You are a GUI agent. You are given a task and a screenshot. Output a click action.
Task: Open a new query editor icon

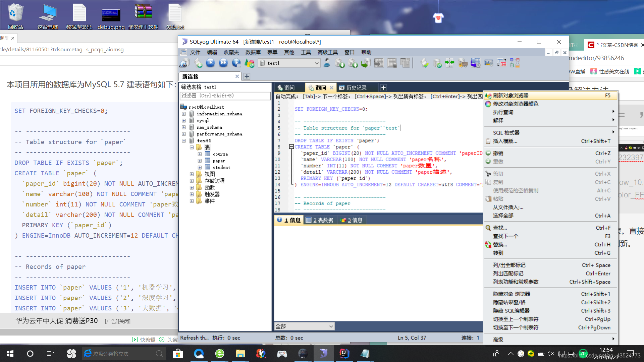pyautogui.click(x=198, y=63)
